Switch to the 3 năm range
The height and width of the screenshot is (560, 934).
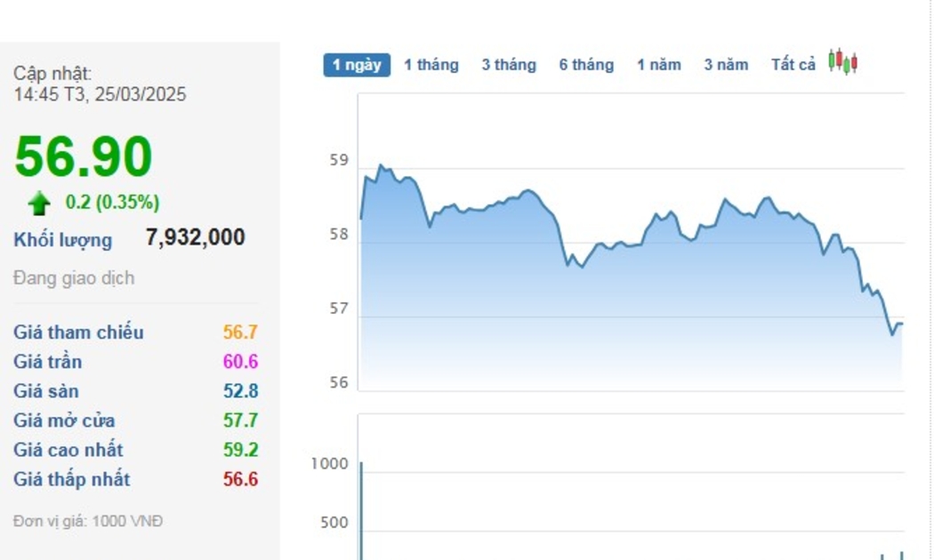pos(726,65)
